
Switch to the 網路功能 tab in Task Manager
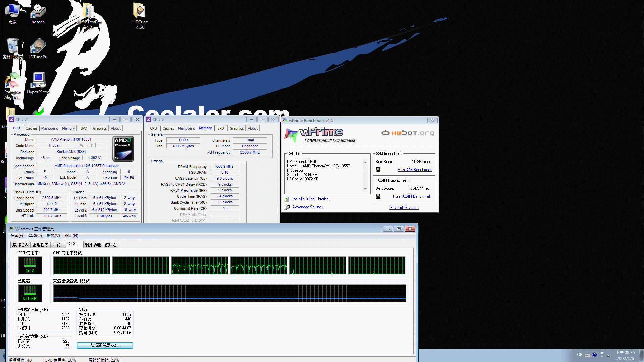pos(93,245)
